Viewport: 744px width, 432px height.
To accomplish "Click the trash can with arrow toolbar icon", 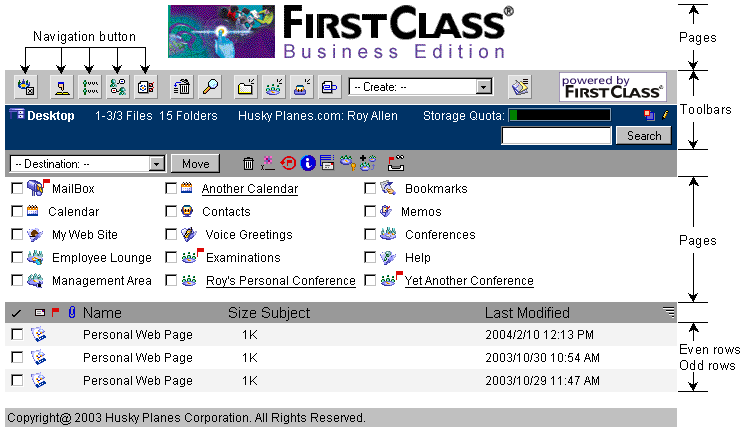I will (182, 87).
